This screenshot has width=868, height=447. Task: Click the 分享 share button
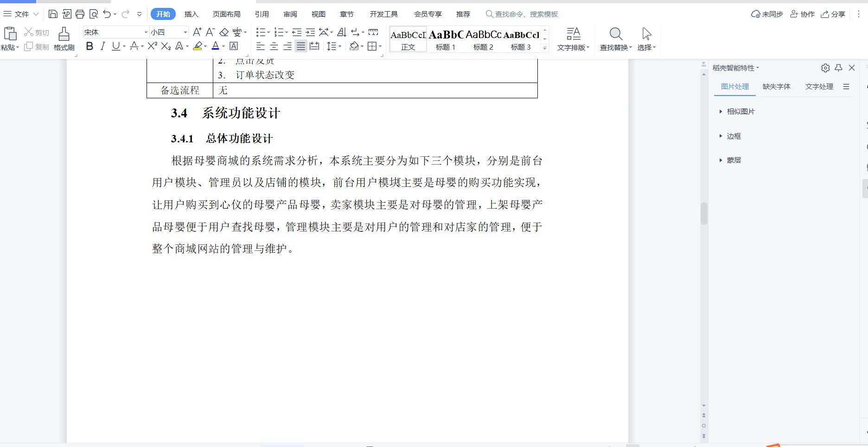pyautogui.click(x=833, y=14)
